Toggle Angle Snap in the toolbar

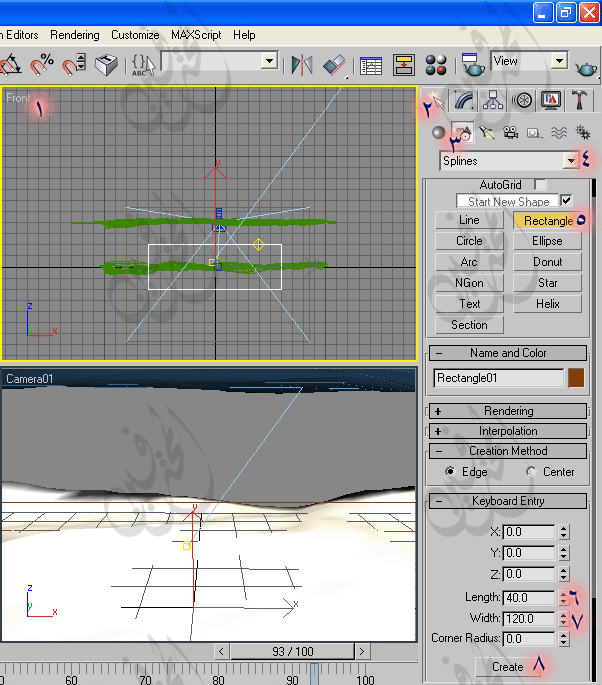pos(10,64)
